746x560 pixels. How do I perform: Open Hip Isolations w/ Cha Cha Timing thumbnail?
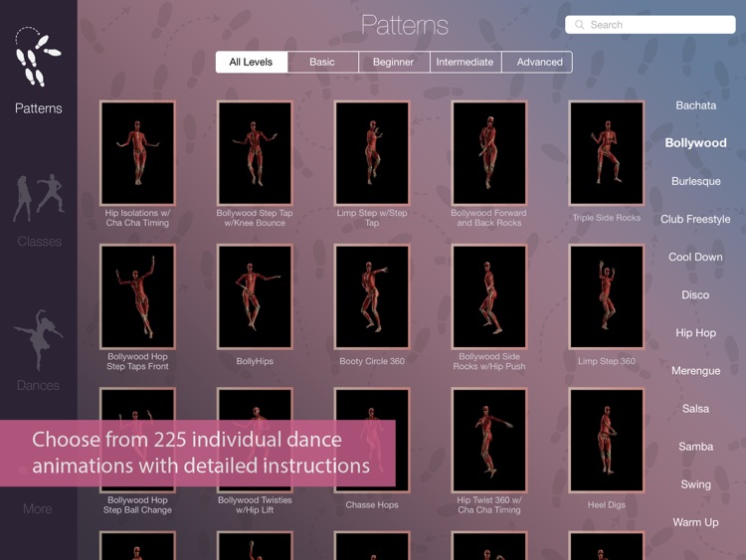point(137,153)
